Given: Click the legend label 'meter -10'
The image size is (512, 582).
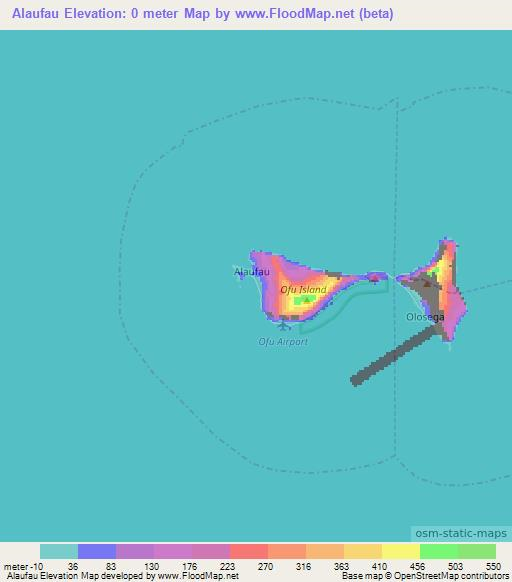Looking at the screenshot, I should [x=23, y=567].
